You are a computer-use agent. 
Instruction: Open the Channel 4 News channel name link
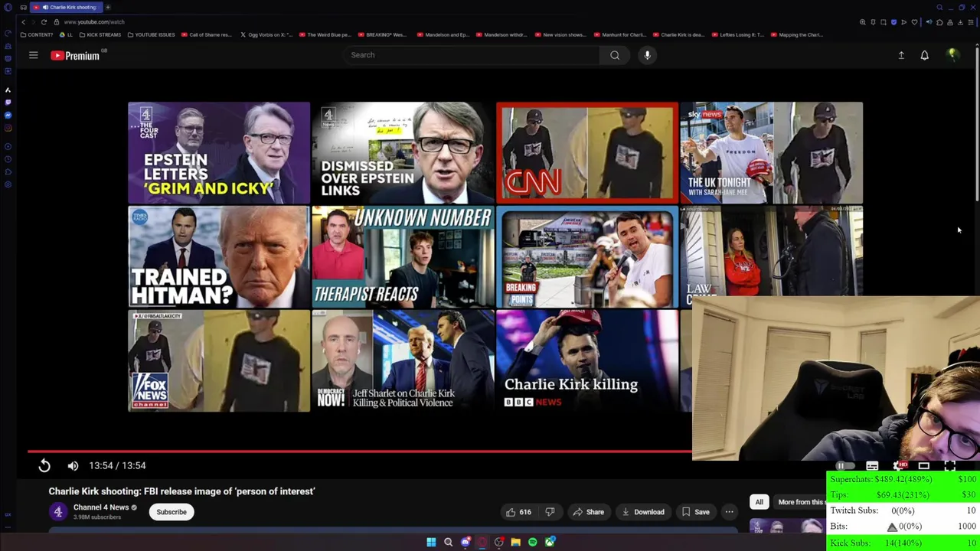click(101, 507)
